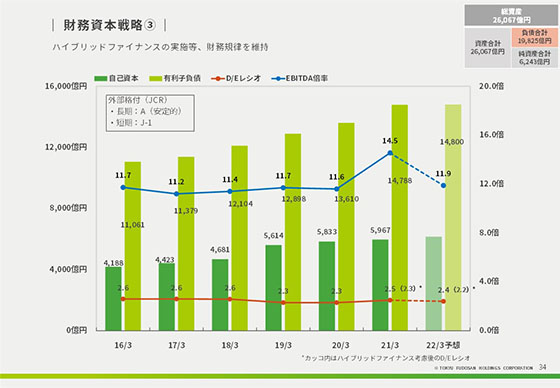Click the TOKYU FUDOSAN HOLDINGS copyright text
Screen dimensions: 560x388
(x=484, y=368)
